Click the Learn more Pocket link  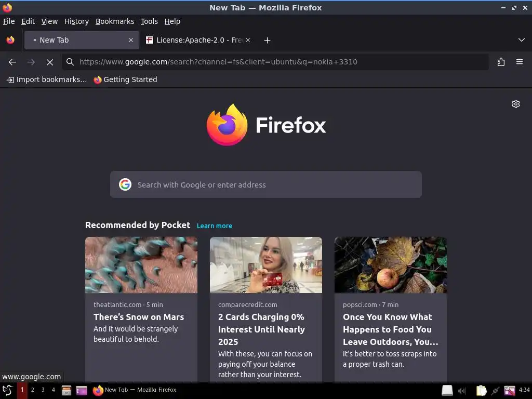[x=215, y=226]
